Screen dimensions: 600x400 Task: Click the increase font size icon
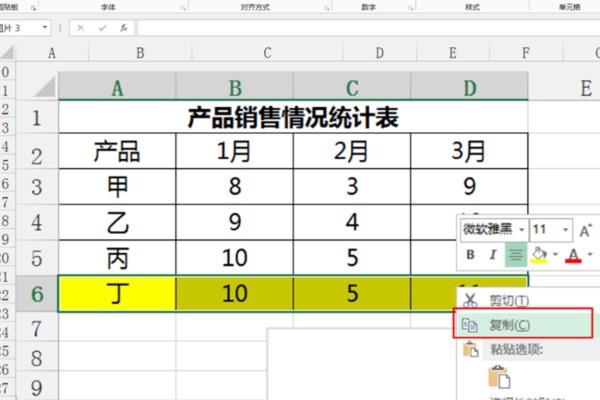pos(585,230)
